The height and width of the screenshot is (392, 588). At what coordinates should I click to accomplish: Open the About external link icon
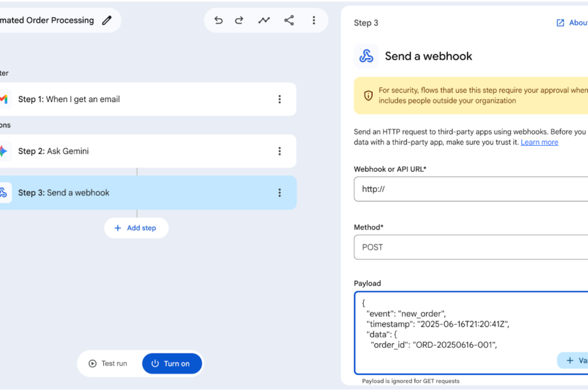pos(561,23)
